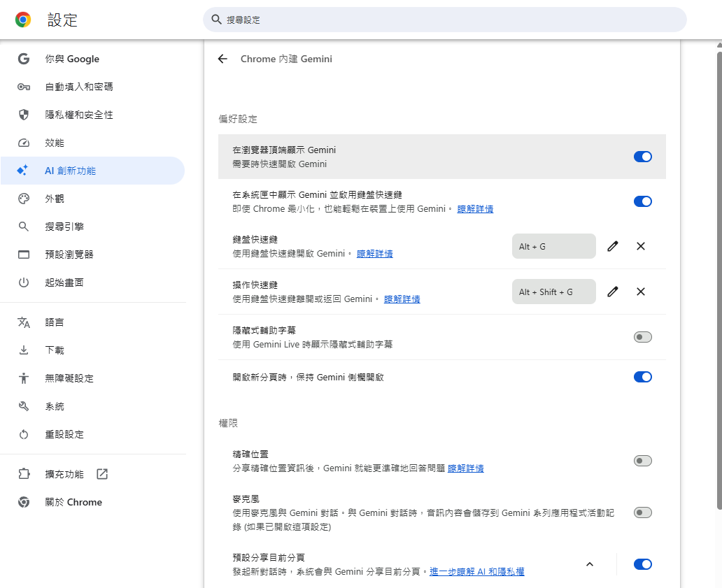Click the sparkle icon for AI 創新功能

click(22, 170)
